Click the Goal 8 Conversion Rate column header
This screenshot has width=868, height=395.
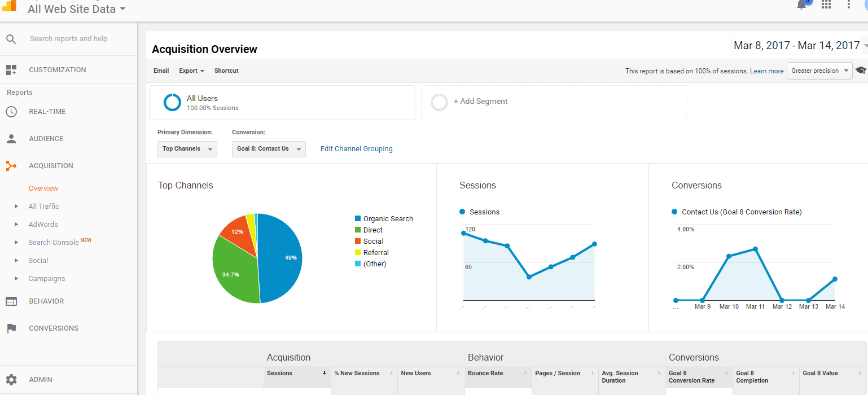(699, 377)
